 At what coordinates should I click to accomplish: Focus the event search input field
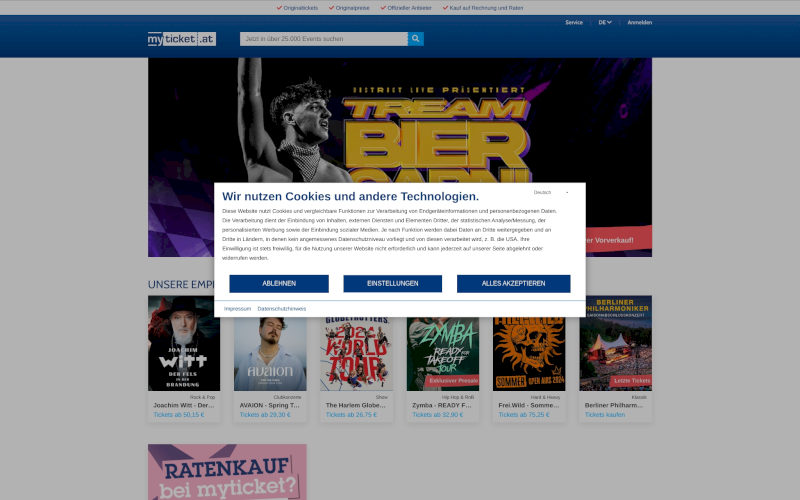pyautogui.click(x=324, y=39)
